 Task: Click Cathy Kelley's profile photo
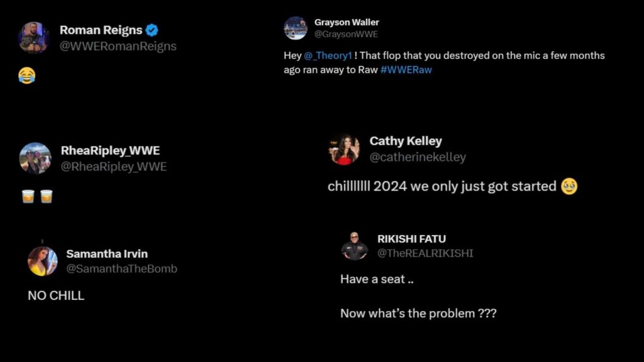344,150
